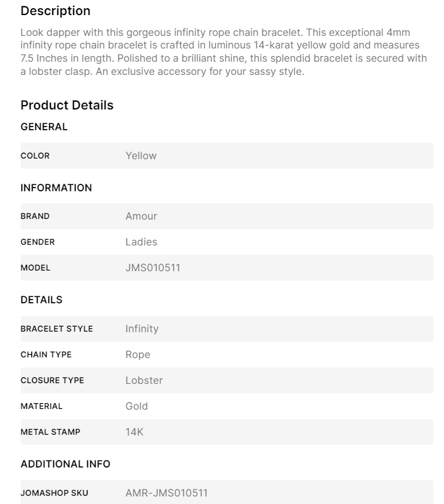
Task: Click the Gold value in the Material row
Action: (x=136, y=406)
